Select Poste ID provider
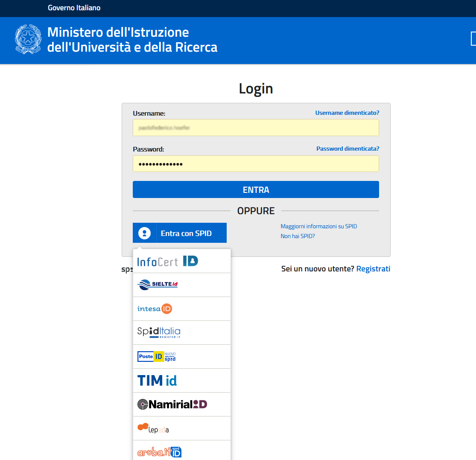This screenshot has width=476, height=460. (156, 356)
